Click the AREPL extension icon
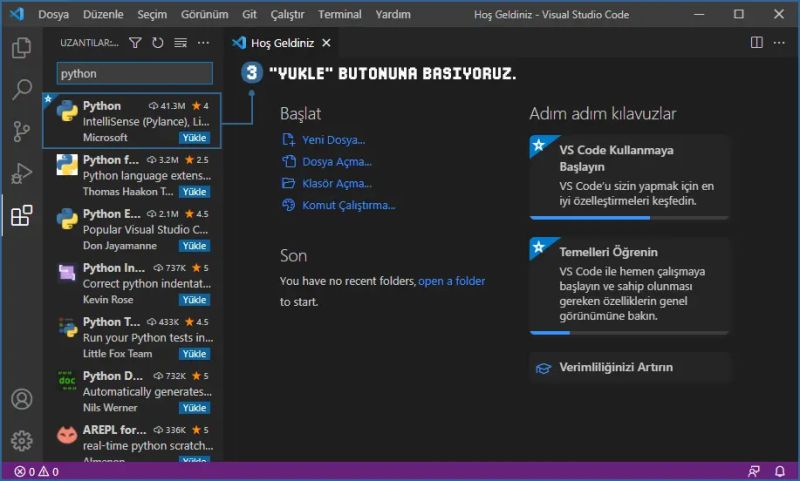The image size is (800, 481). [67, 435]
